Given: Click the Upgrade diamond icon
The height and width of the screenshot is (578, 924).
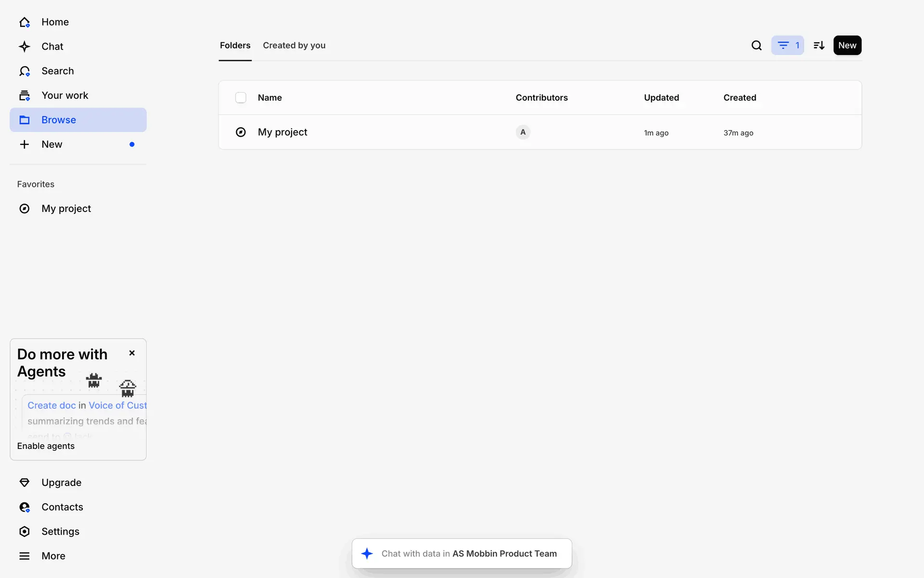Looking at the screenshot, I should coord(25,483).
